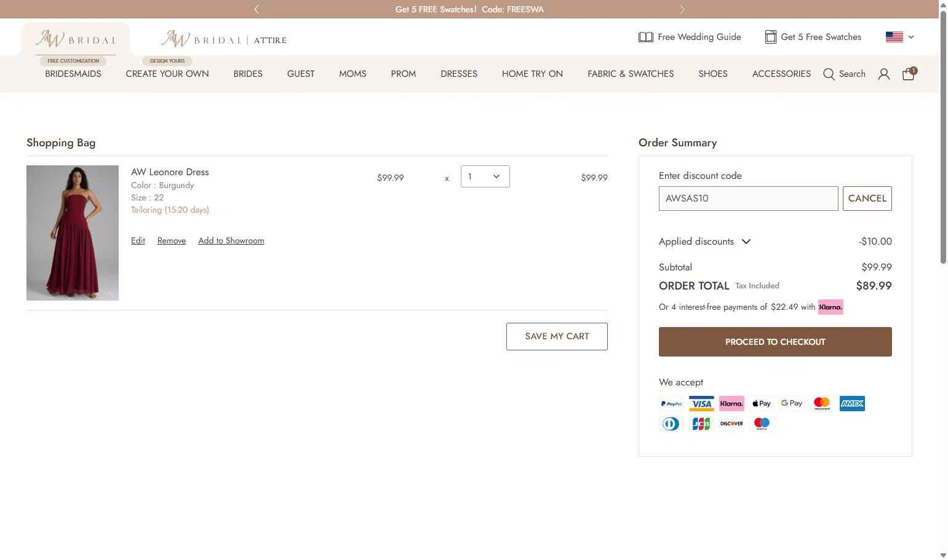Viewport: 948px width, 560px height.
Task: Click the discount code input field
Action: (x=748, y=199)
